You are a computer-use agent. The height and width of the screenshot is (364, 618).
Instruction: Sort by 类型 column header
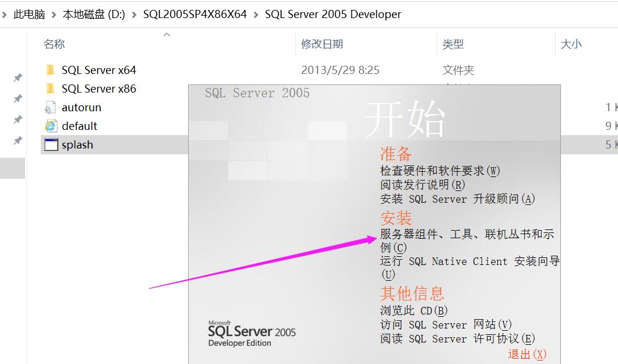click(453, 44)
